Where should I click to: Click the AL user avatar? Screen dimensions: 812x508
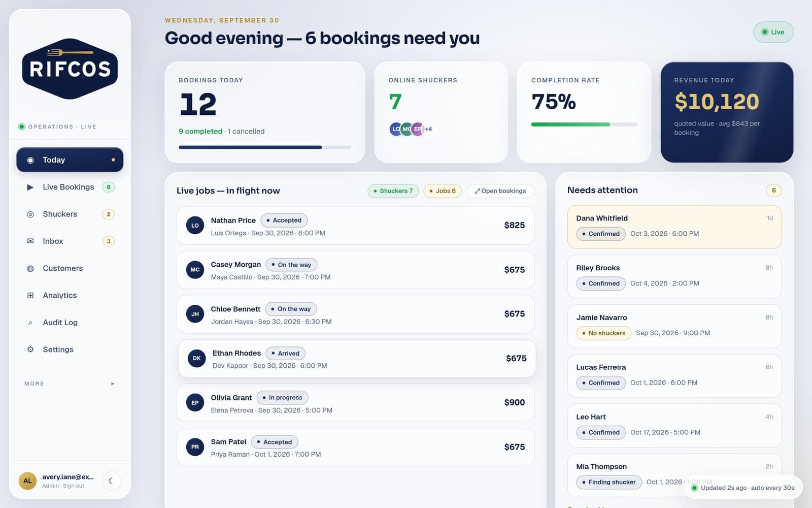point(27,481)
